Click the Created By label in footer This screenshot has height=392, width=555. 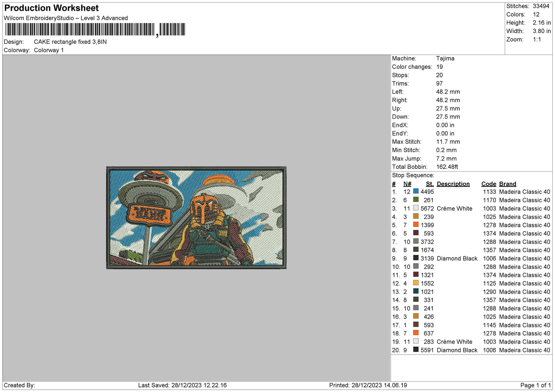tap(19, 385)
